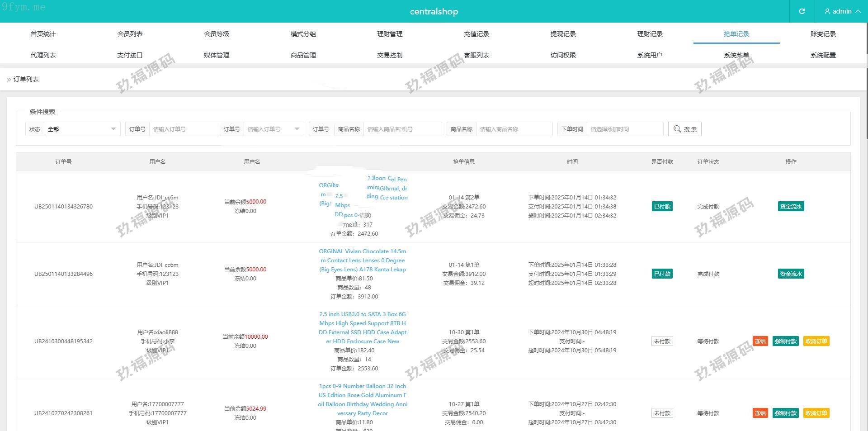Click the search magnifier button
The height and width of the screenshot is (431, 868).
pos(684,129)
